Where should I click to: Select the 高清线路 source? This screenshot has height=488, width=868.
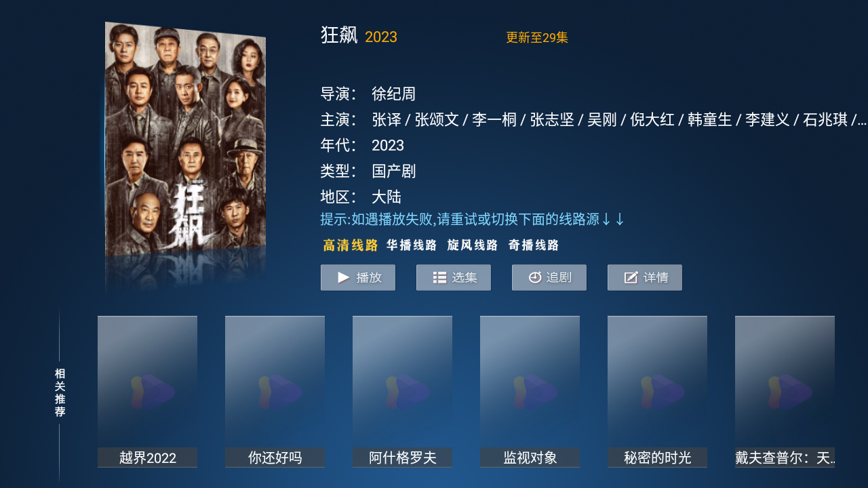point(351,245)
